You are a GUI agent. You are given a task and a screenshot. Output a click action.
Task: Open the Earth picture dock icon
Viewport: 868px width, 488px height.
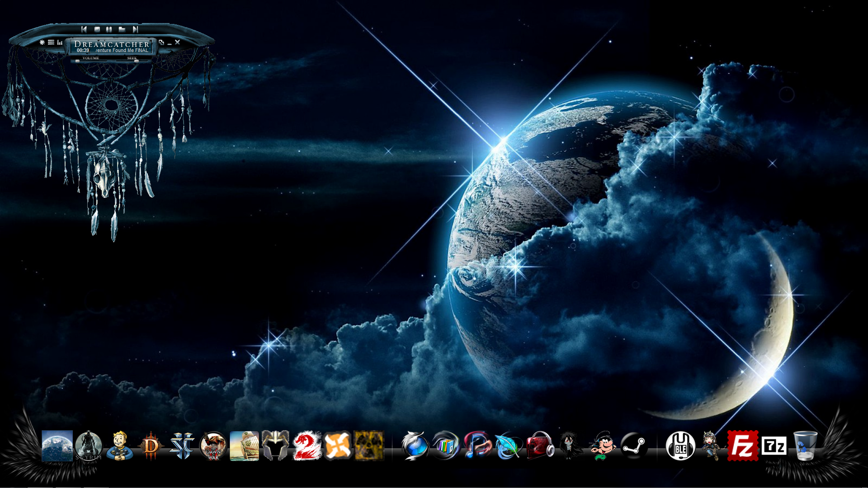(x=57, y=446)
